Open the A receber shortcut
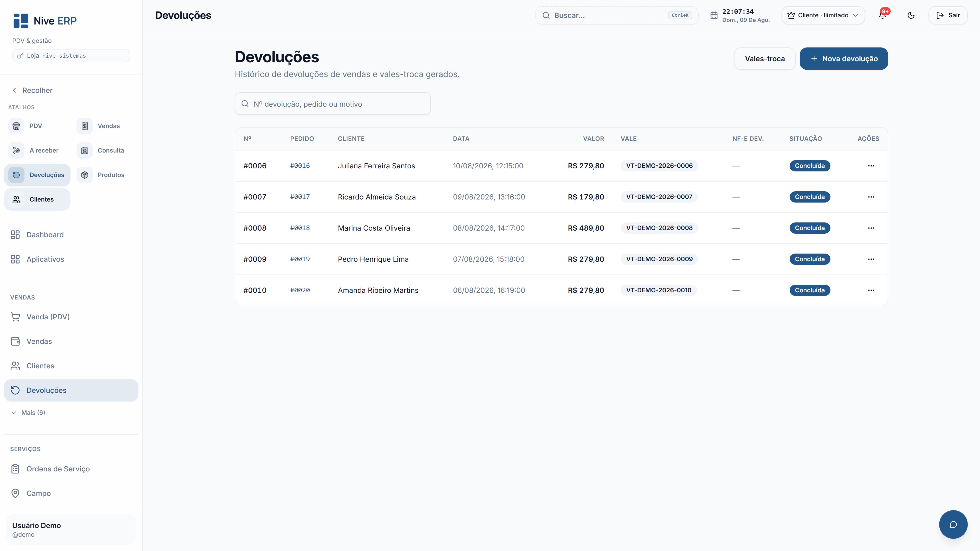Viewport: 980px width, 551px height. (37, 150)
